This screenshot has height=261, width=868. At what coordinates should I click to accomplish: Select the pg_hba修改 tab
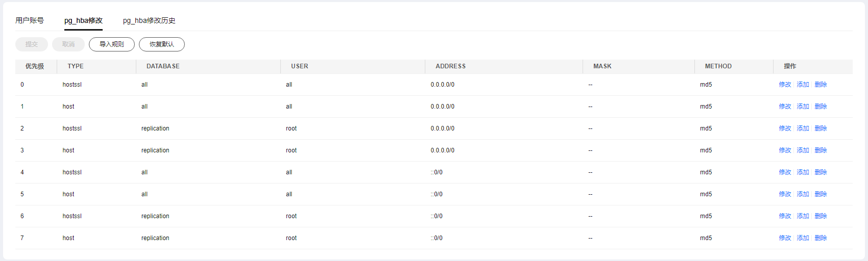83,20
